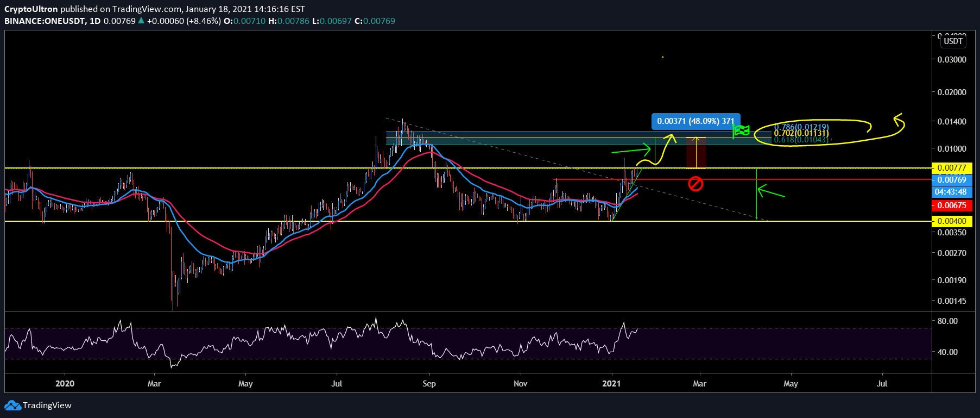Screen dimensions: 980x418
Task: Click the TradingView wordmark beside the logo
Action: (47, 405)
